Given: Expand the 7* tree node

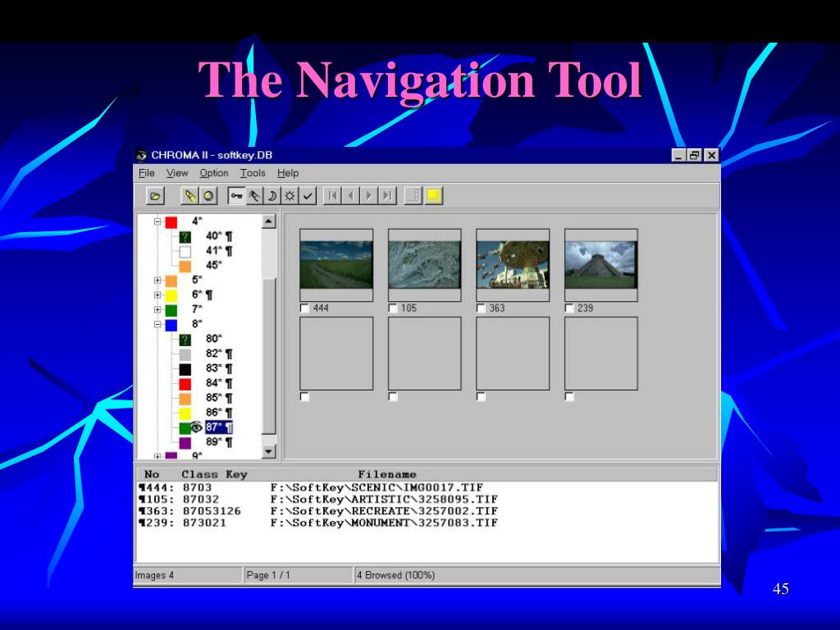Looking at the screenshot, I should coord(157,309).
